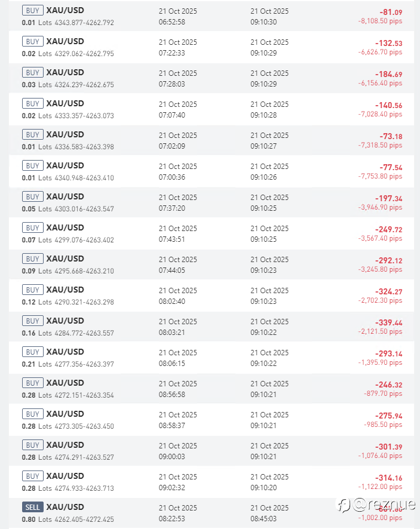Open the XAU/USD symbol of the SELL trade
Viewport: 420px width, 529px height.
point(65,507)
